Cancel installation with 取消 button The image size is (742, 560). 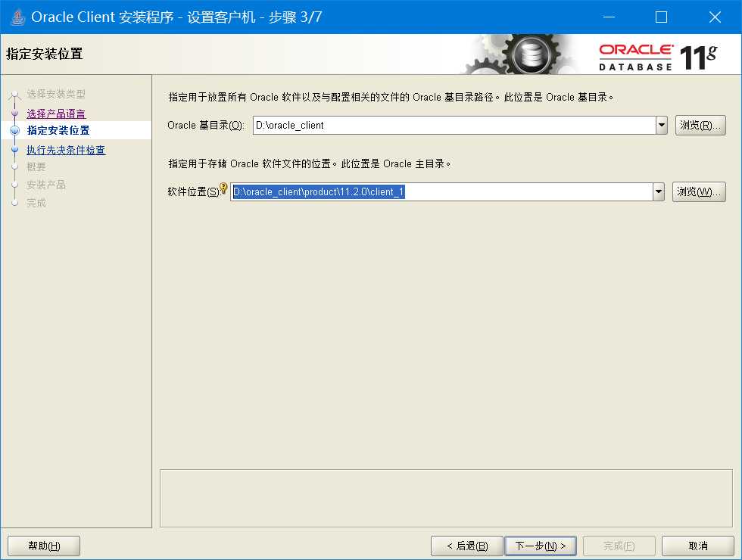tap(698, 546)
